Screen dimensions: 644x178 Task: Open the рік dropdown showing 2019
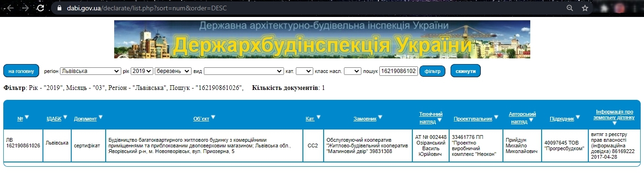(142, 71)
